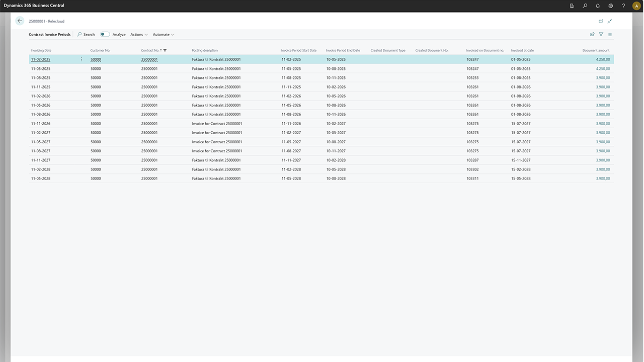Sort by the Posting description column header
This screenshot has height=362, width=644.
205,50
